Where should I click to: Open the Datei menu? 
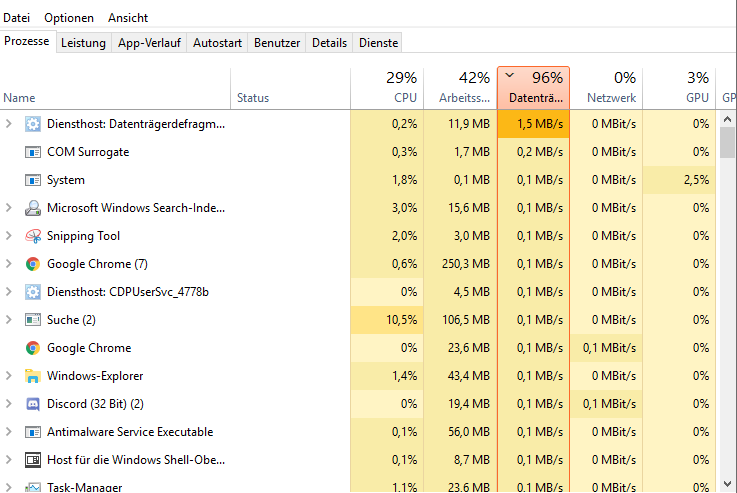pos(16,18)
